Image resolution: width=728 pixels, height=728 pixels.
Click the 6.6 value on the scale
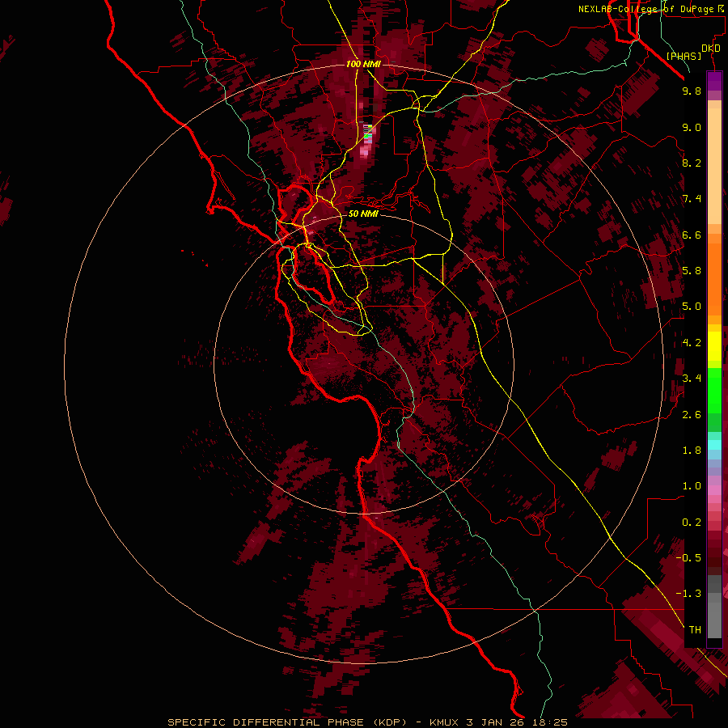coord(692,235)
